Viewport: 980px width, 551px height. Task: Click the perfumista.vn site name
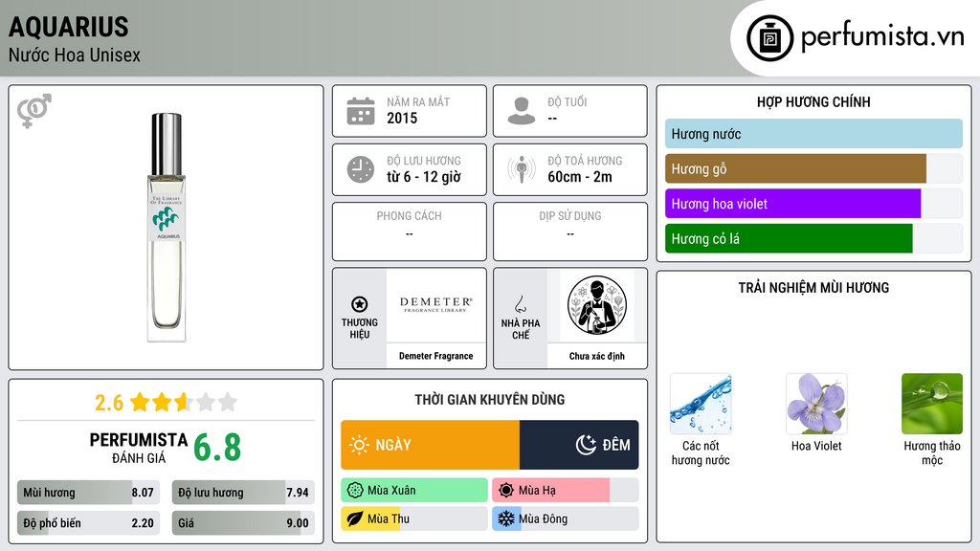[x=882, y=37]
